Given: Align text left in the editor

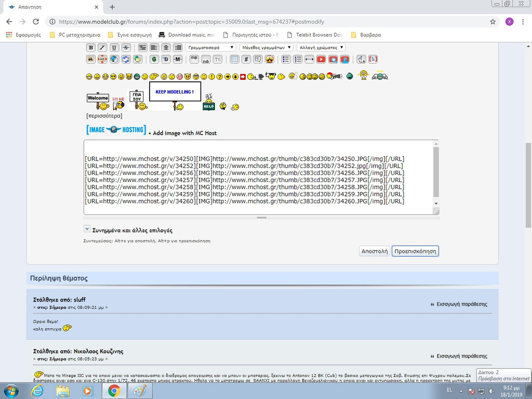Looking at the screenshot, I should 155,48.
